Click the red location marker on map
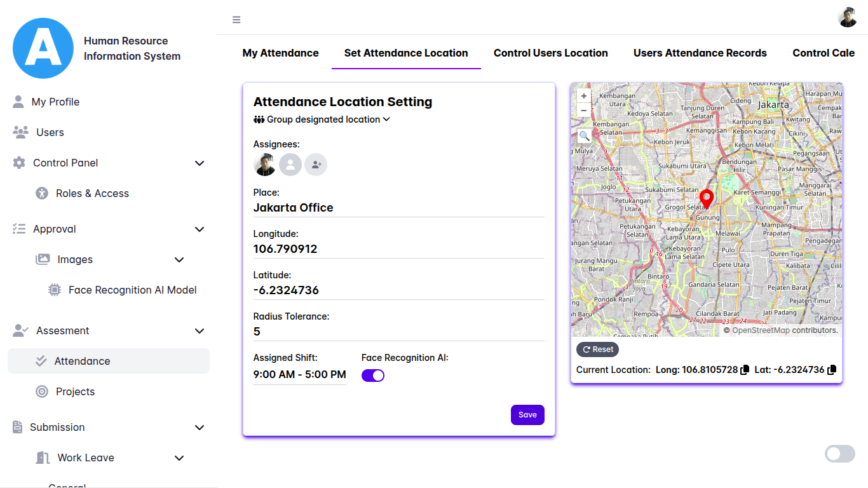This screenshot has width=868, height=488. (707, 200)
